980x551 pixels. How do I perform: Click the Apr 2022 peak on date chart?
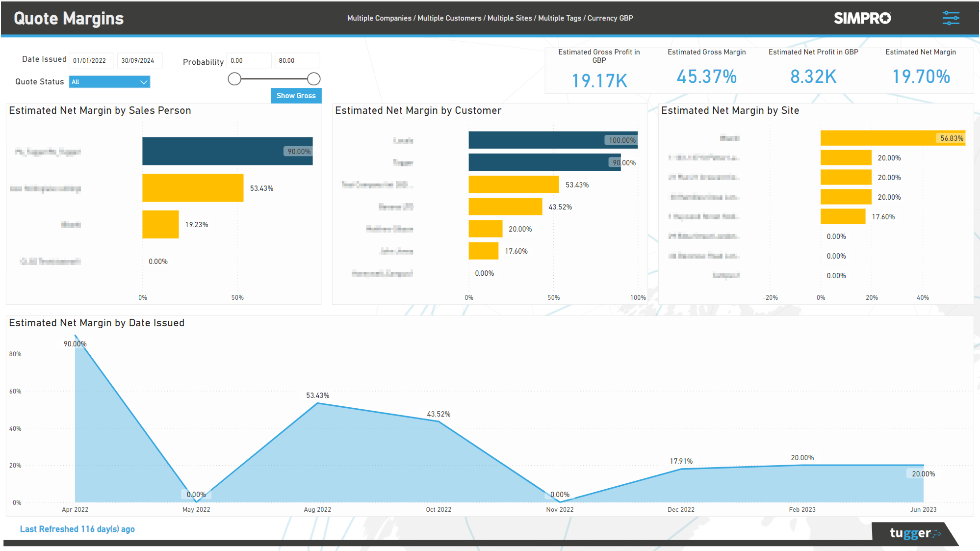75,336
